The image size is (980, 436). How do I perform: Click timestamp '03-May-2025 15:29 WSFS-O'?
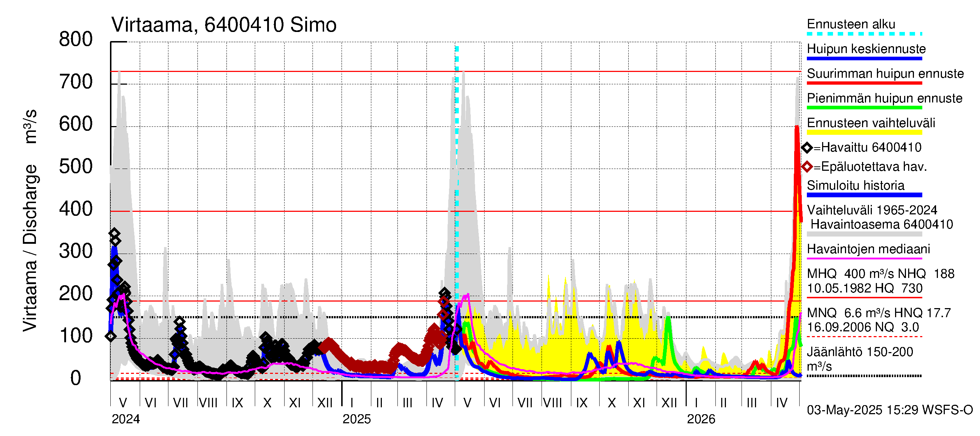890,410
